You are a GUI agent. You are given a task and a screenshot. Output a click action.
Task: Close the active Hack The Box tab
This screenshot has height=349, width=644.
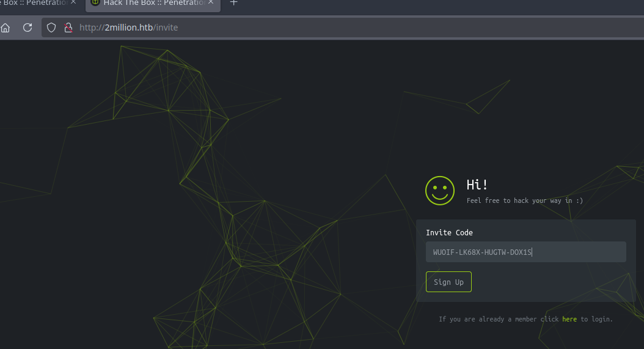tap(212, 3)
